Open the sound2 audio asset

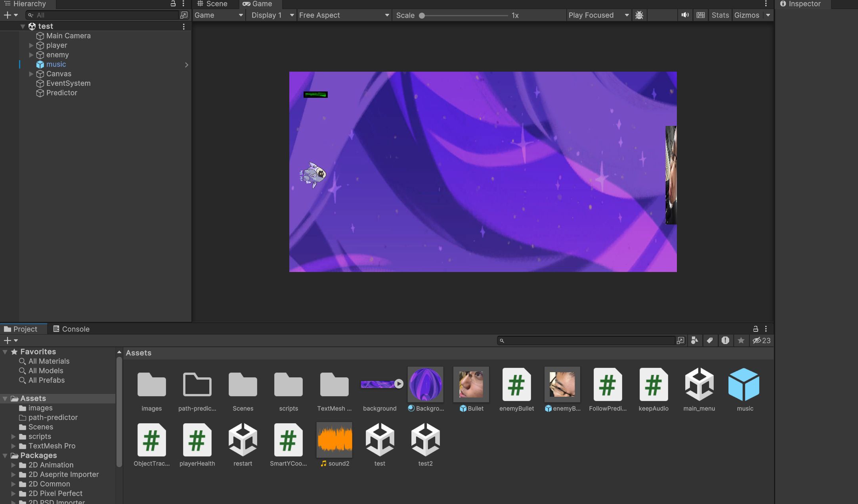coord(334,440)
